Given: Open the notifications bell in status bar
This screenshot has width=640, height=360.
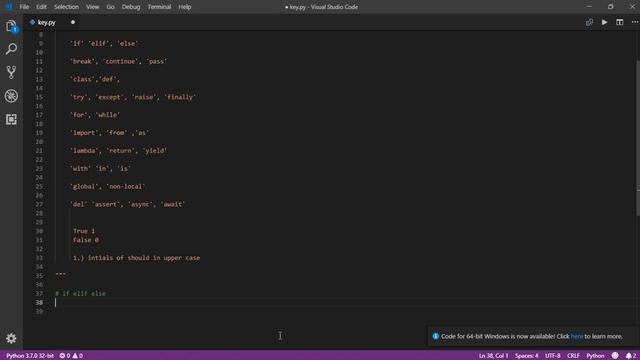Looking at the screenshot, I should click(631, 356).
